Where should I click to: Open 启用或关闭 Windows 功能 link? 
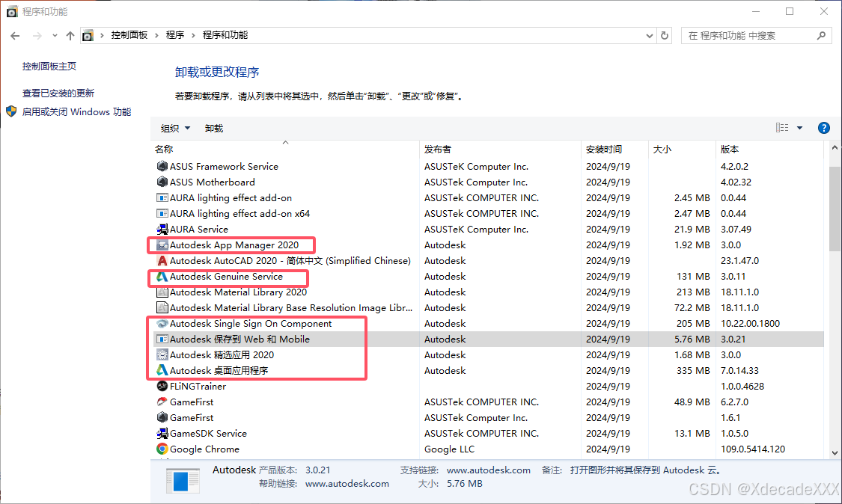(x=77, y=111)
